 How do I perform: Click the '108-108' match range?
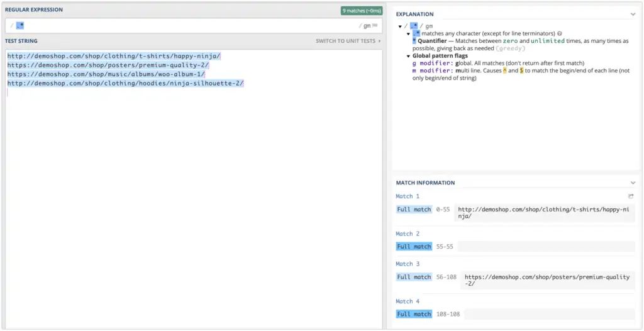448,315
